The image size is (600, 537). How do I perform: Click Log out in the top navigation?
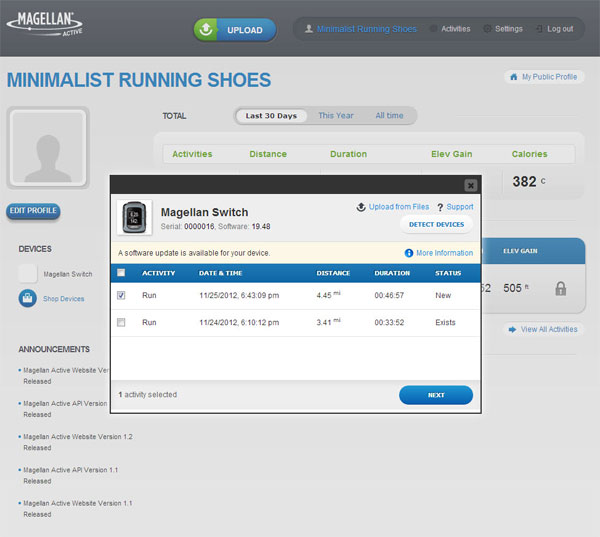point(560,29)
